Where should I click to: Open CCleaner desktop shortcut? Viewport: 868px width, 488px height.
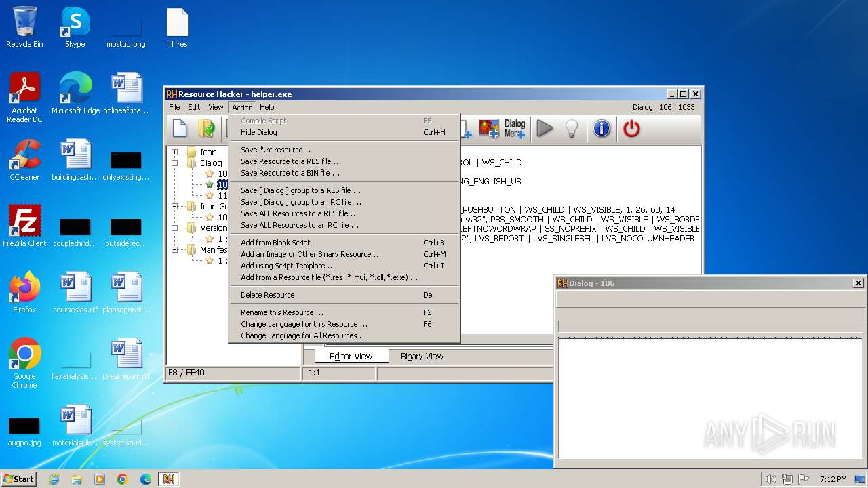[x=24, y=160]
